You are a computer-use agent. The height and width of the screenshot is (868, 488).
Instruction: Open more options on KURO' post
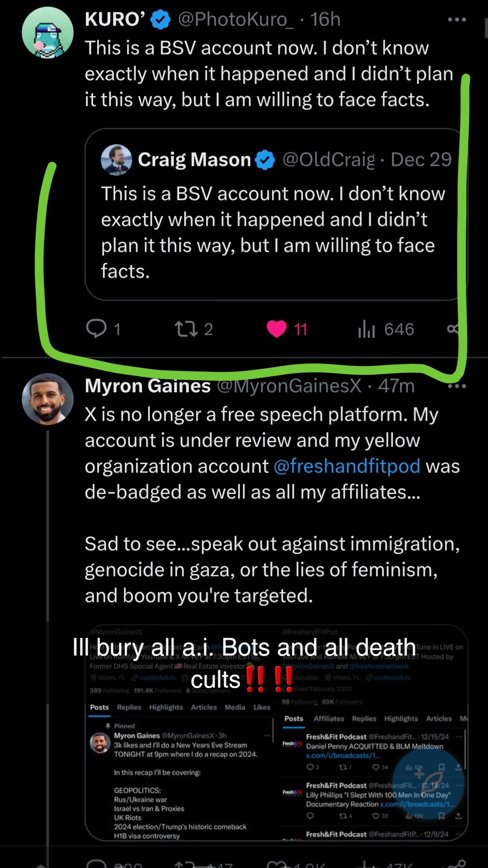tap(457, 20)
